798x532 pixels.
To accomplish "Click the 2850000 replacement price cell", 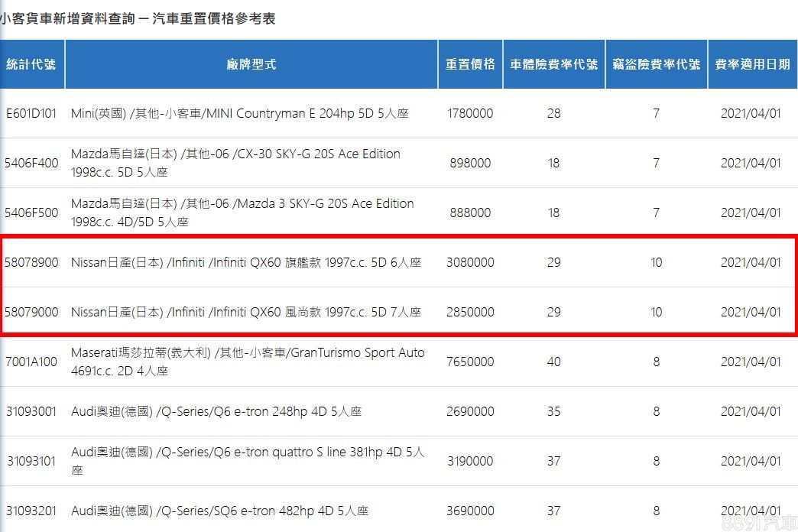I will point(470,312).
